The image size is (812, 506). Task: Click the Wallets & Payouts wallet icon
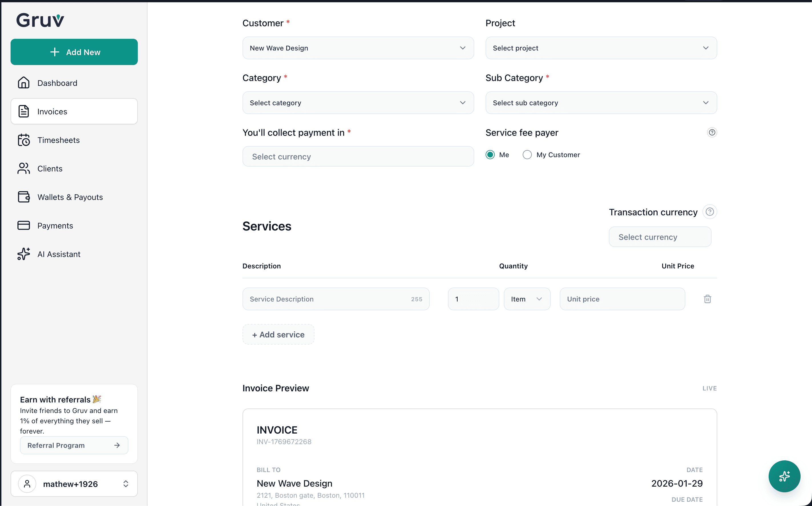(23, 197)
